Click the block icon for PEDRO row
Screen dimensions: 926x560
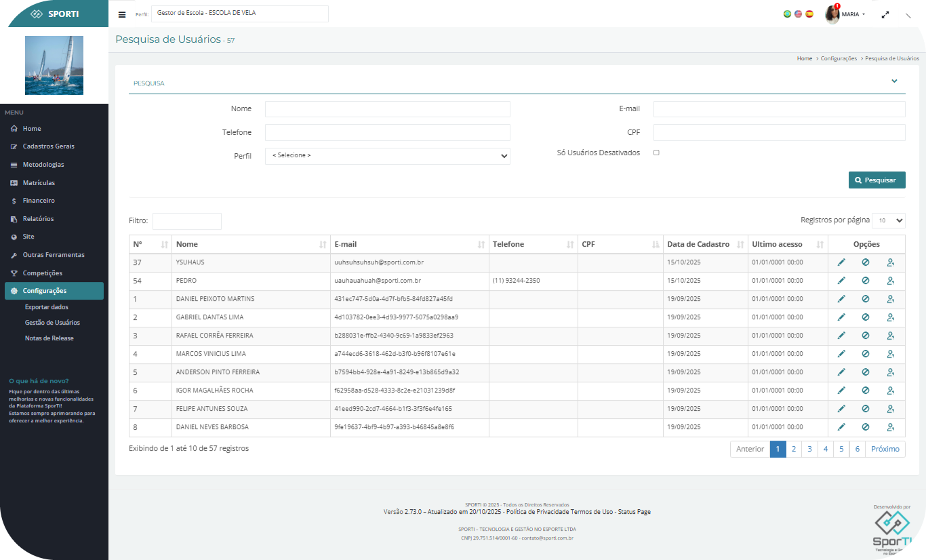coord(866,281)
